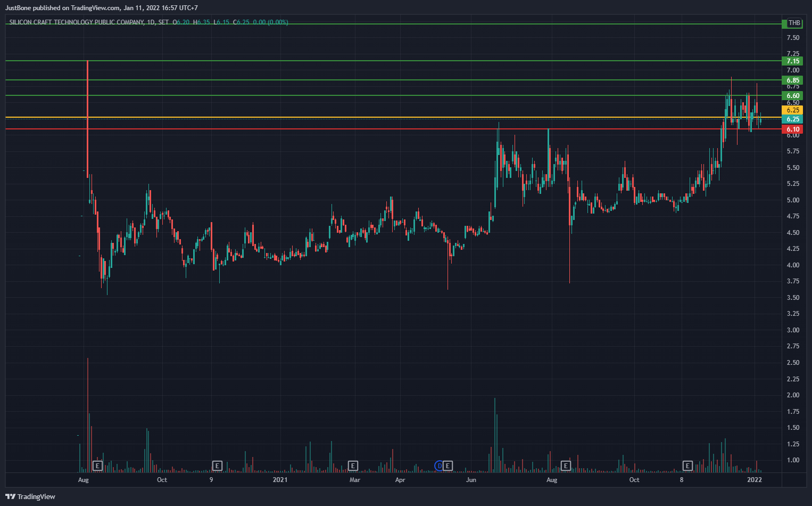812x506 pixels.
Task: Select the 'C6.25' close value in the legend
Action: point(241,22)
